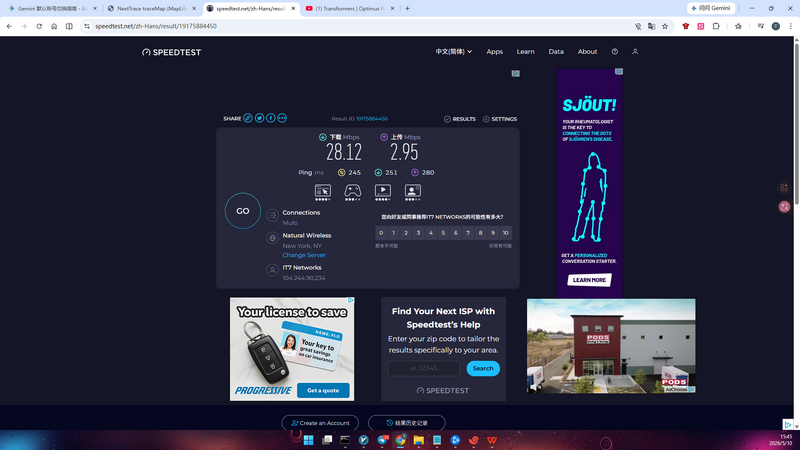Open WPS Office from taskbar
Image resolution: width=800 pixels, height=450 pixels.
(492, 440)
